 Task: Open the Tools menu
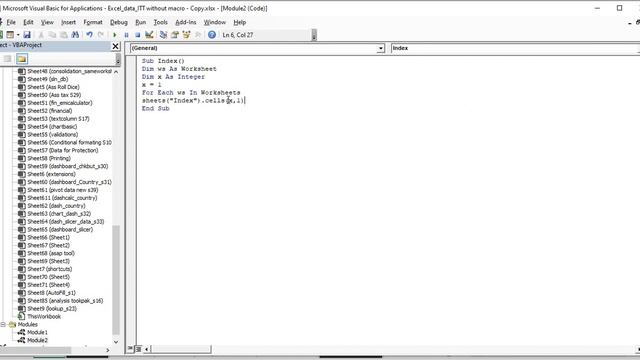pyautogui.click(x=160, y=22)
